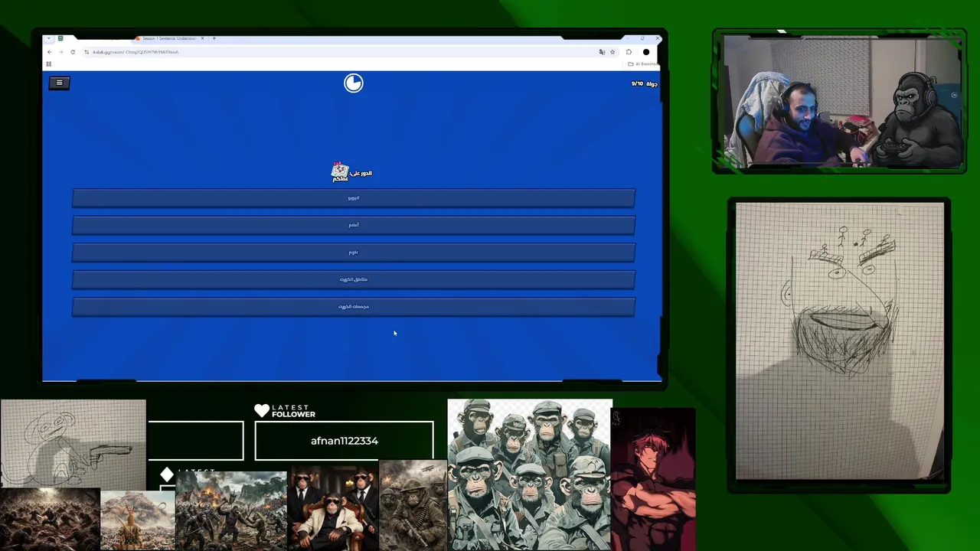This screenshot has width=980, height=551.
Task: Open the All Bookmarks folder
Action: tap(642, 64)
